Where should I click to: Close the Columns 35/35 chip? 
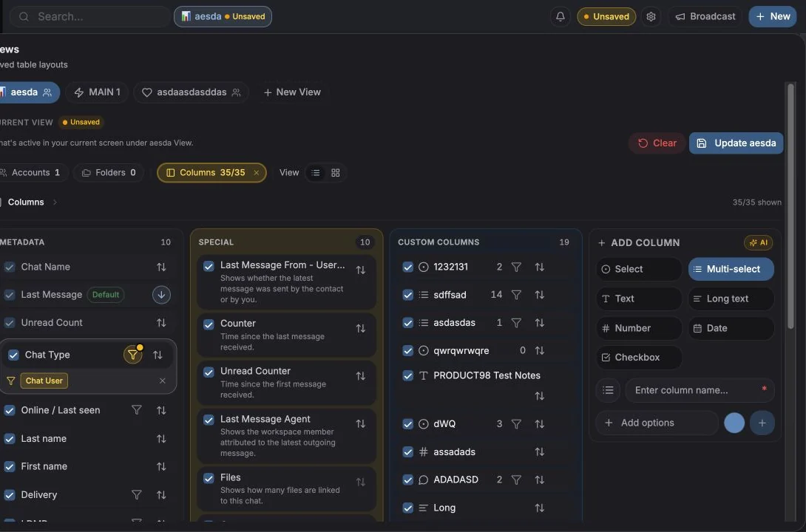[x=256, y=173]
